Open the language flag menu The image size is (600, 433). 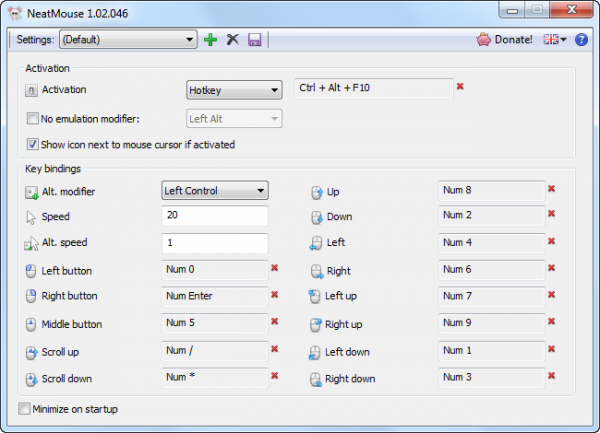pyautogui.click(x=553, y=40)
